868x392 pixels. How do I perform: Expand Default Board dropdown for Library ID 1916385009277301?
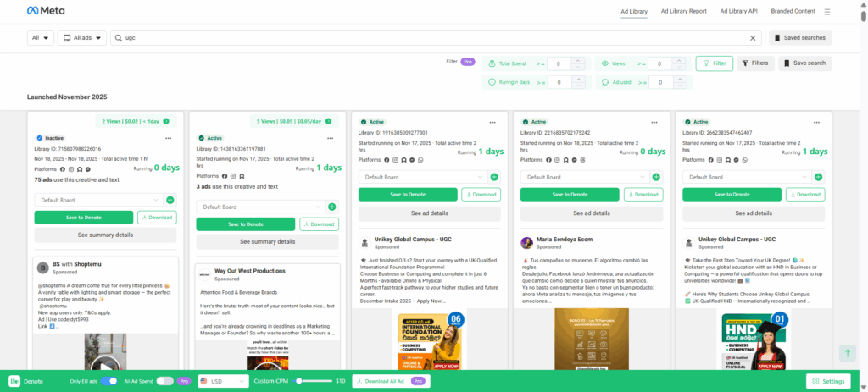(x=423, y=177)
